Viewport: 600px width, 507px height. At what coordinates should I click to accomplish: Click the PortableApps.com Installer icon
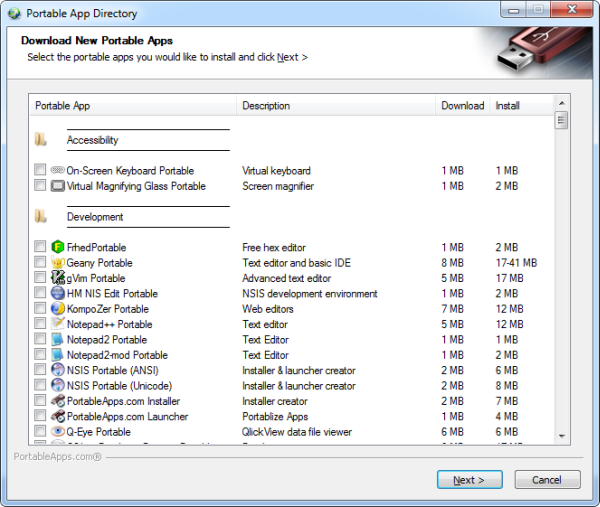pyautogui.click(x=57, y=401)
